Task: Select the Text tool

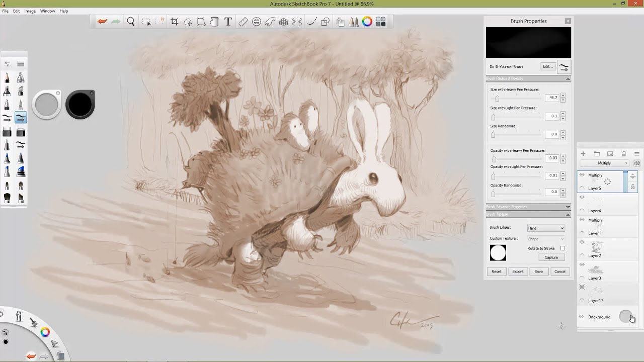Action: (x=228, y=22)
